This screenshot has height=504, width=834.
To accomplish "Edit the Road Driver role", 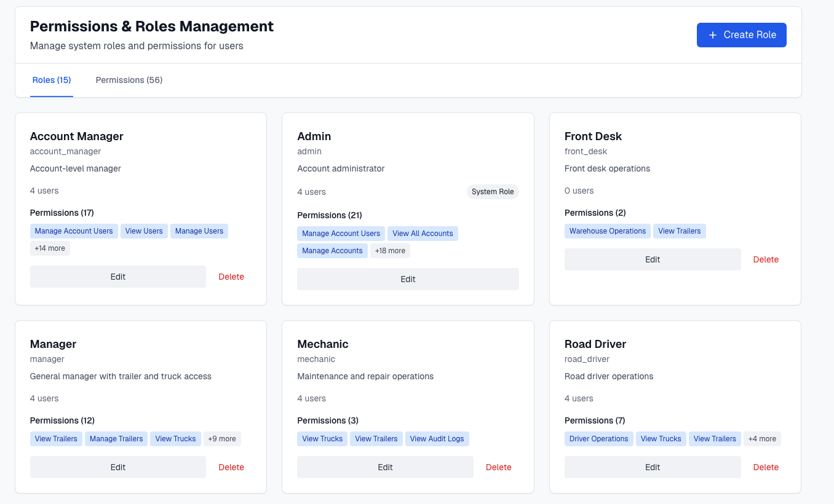I will click(653, 467).
